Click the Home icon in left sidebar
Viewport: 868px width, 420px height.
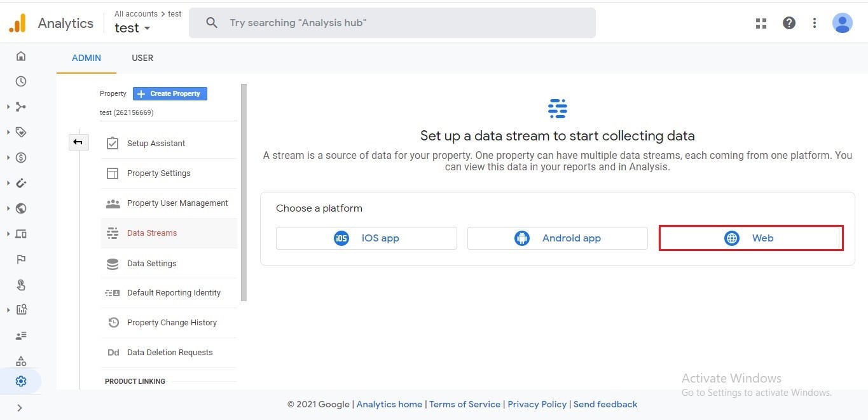click(x=21, y=57)
